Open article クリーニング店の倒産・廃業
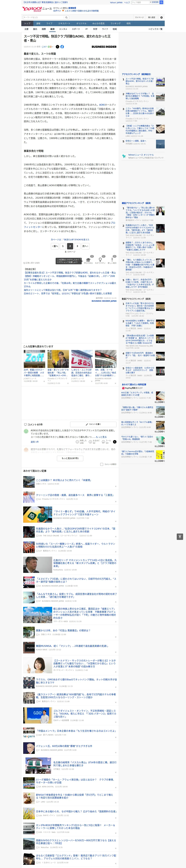 point(75,495)
